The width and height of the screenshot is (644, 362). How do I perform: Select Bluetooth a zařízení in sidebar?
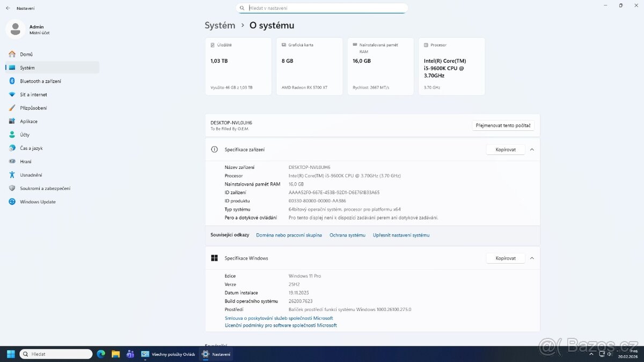(x=40, y=81)
